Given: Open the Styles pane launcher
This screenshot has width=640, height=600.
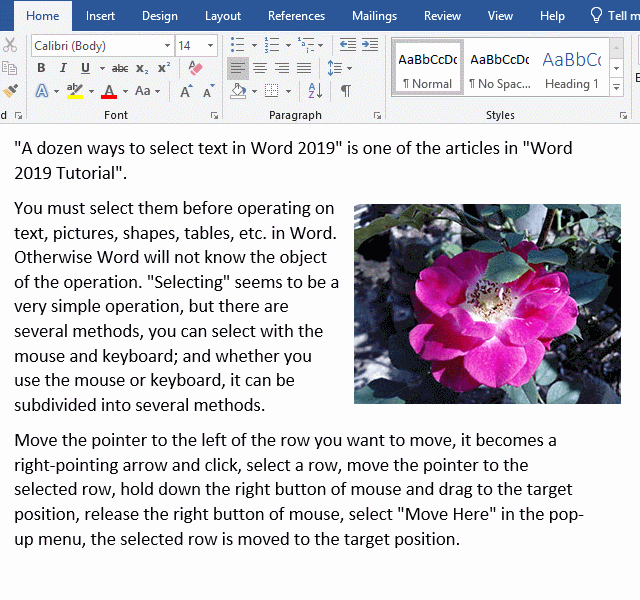Looking at the screenshot, I should [623, 116].
